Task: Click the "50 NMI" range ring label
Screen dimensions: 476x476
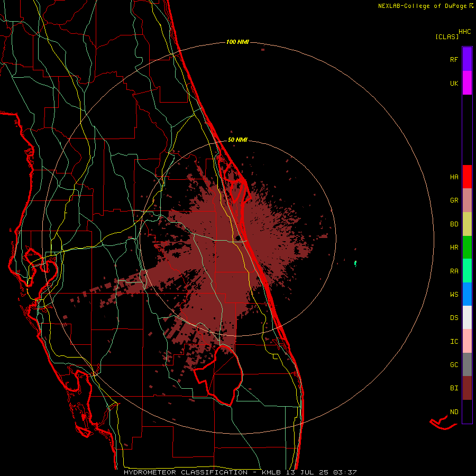Action: click(237, 140)
